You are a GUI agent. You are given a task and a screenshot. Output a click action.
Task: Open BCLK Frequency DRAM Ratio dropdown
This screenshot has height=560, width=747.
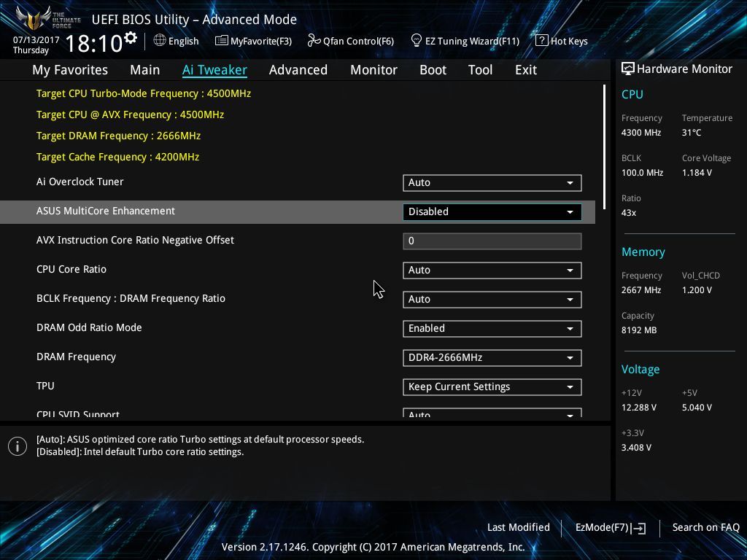click(x=492, y=300)
